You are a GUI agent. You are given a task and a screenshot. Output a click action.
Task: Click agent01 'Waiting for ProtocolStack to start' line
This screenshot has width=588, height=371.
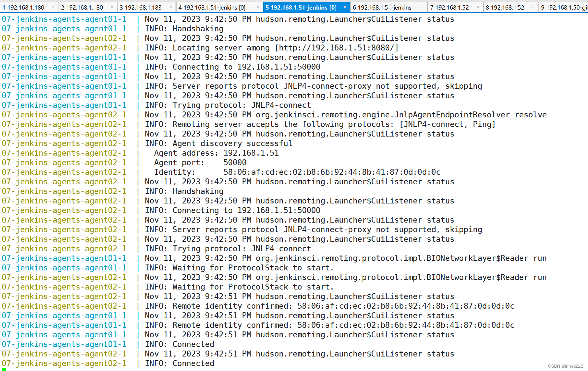pyautogui.click(x=168, y=268)
